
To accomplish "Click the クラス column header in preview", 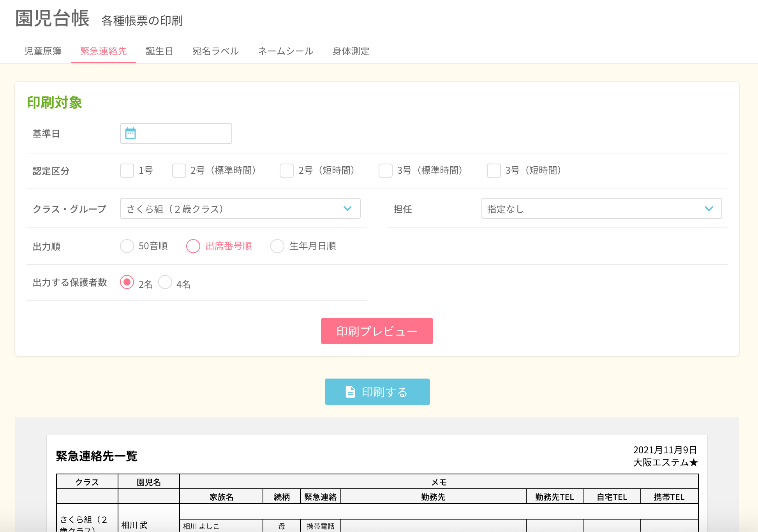I will [87, 482].
